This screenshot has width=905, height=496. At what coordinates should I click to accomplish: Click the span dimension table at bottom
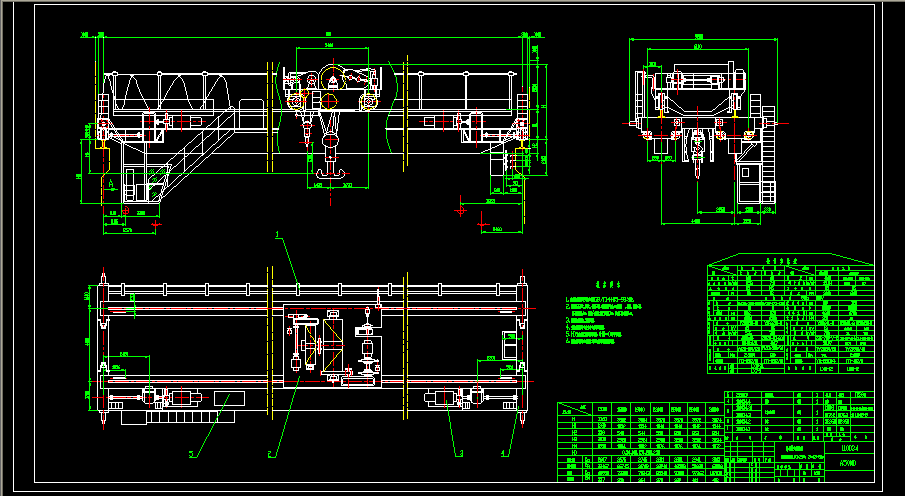(640, 442)
